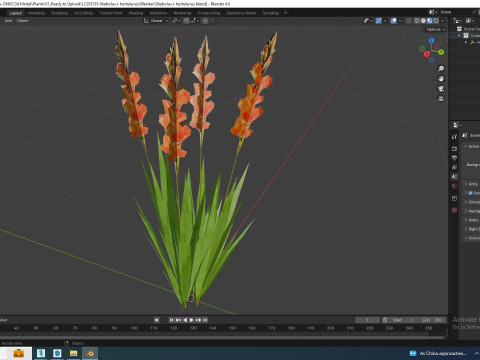
Task: Toggle snapping magnet in header
Action: [x=186, y=21]
